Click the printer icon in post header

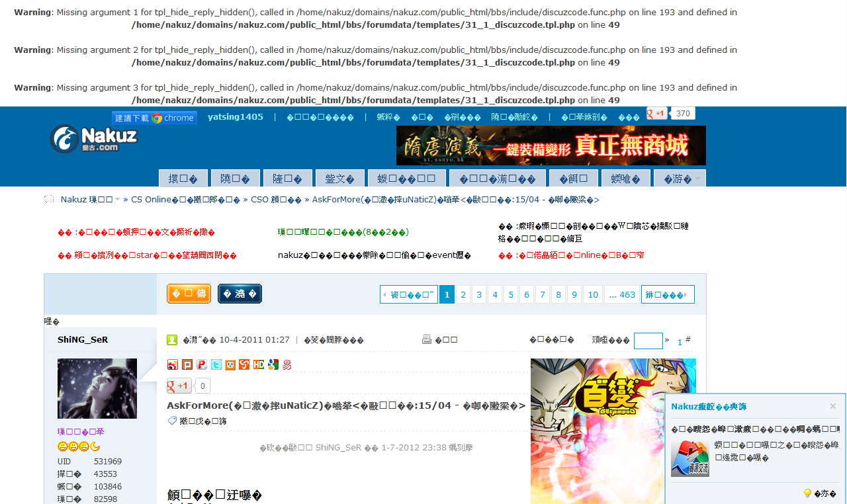(427, 340)
